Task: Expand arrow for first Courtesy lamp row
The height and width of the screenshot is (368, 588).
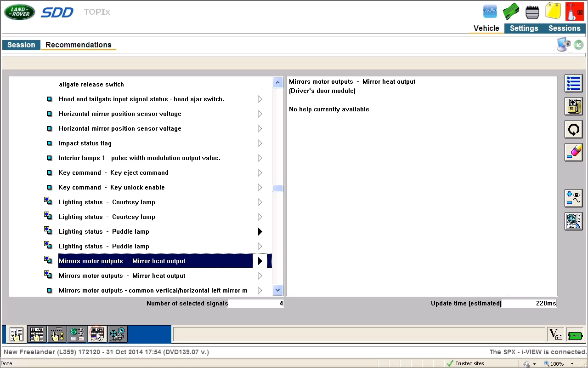Action: [260, 202]
